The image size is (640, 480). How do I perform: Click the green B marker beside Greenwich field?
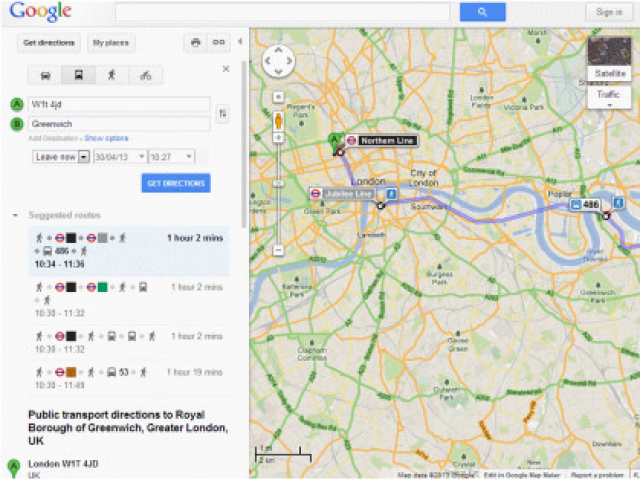[x=17, y=124]
